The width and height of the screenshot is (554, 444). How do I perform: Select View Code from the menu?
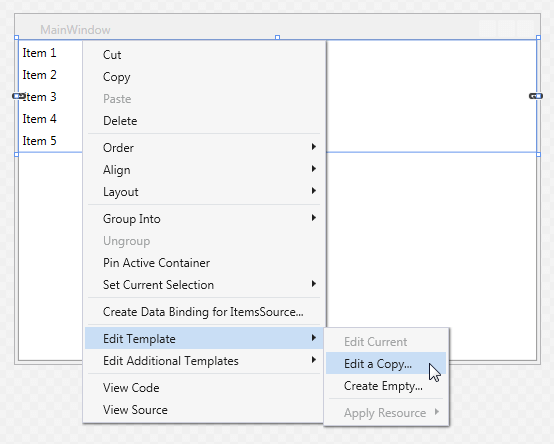click(204, 387)
